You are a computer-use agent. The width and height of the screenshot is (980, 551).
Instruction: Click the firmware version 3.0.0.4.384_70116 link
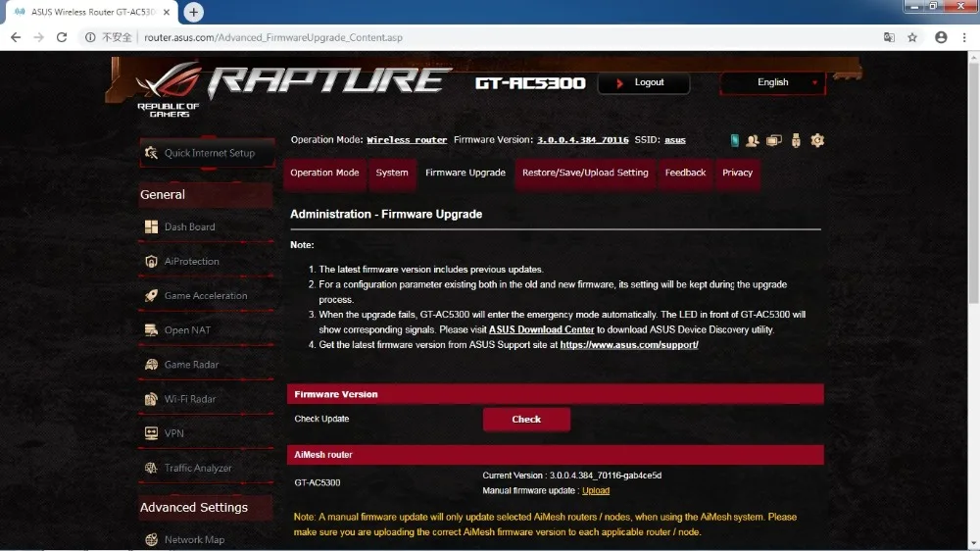pos(582,140)
